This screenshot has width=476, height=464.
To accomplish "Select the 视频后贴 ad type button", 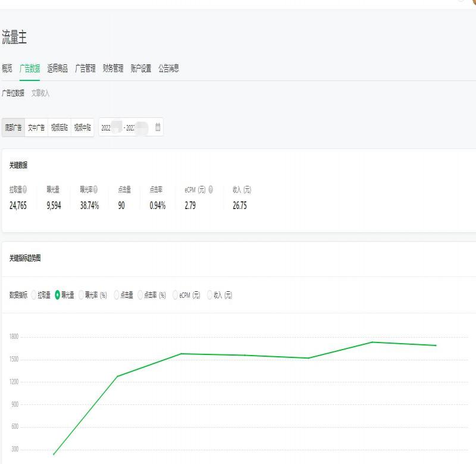I will [59, 127].
